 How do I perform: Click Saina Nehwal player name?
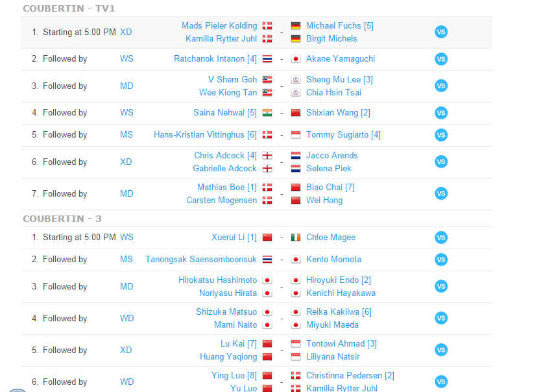tap(219, 113)
